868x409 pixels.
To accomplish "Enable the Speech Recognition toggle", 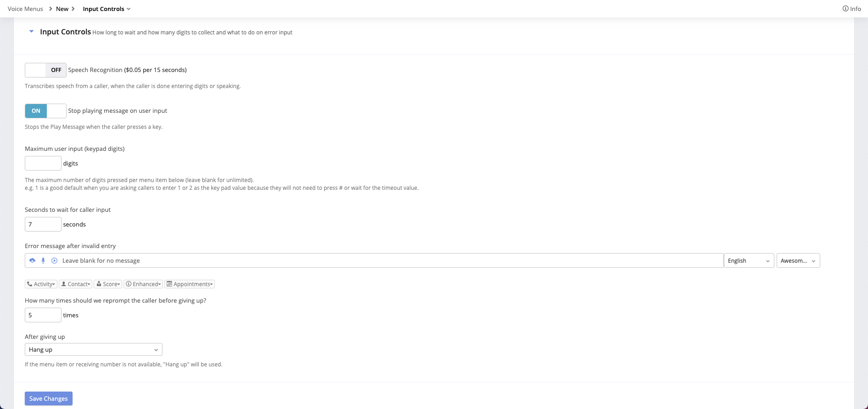I will coord(45,70).
